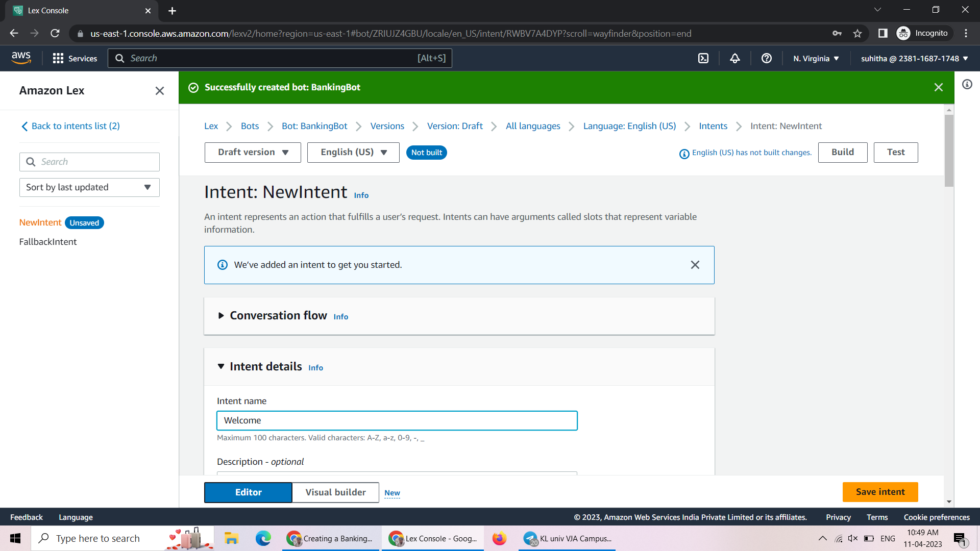The height and width of the screenshot is (551, 980).
Task: Launch CloudShell from the top toolbar
Action: point(703,58)
